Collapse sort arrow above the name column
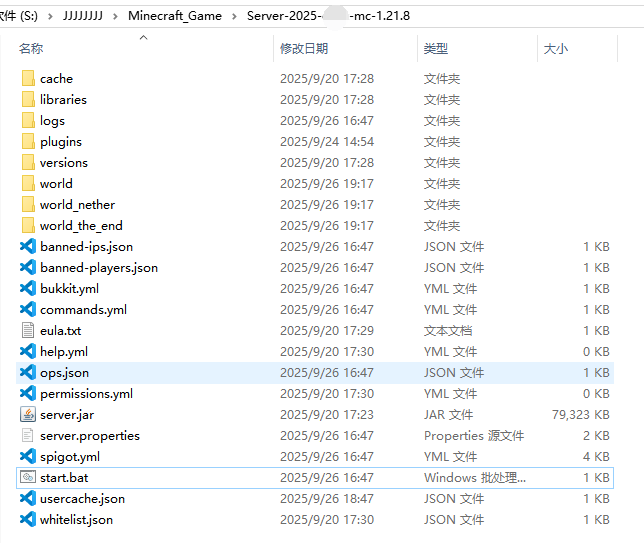This screenshot has height=543, width=644. click(x=143, y=38)
